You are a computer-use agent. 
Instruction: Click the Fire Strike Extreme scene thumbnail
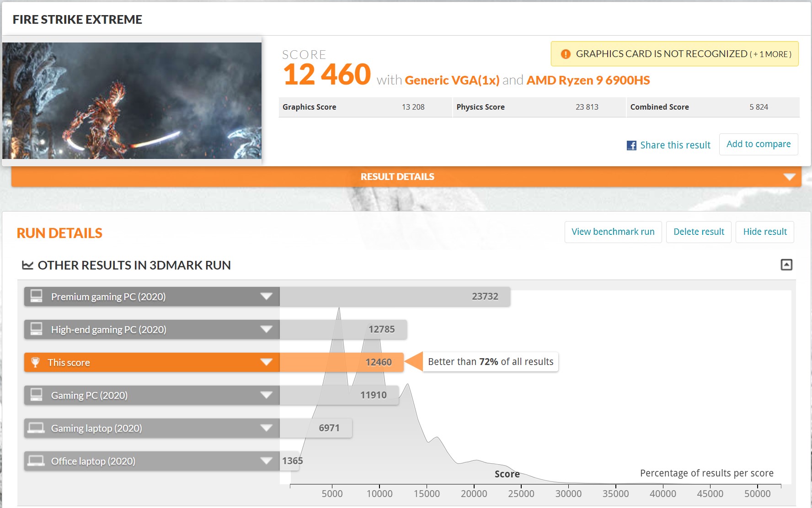pos(132,101)
